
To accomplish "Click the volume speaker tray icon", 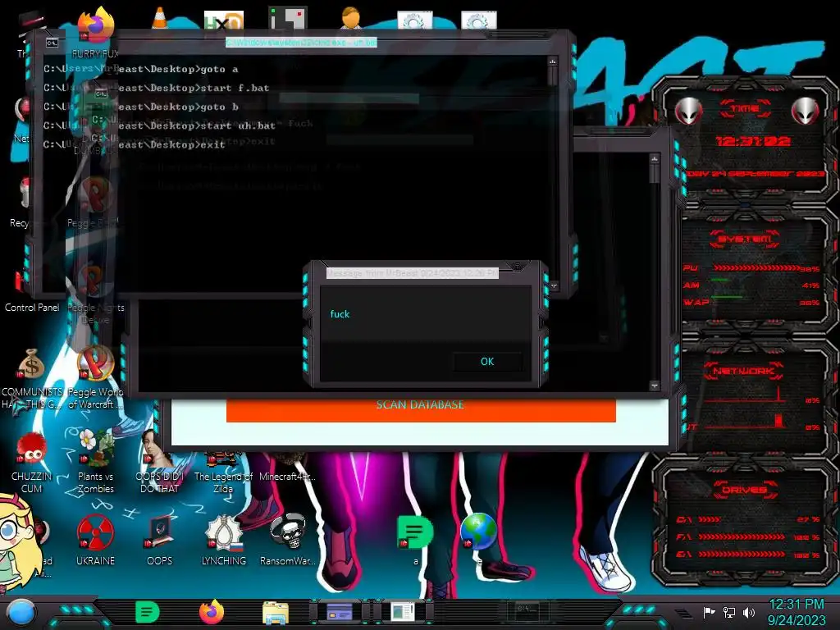I will coord(748,612).
